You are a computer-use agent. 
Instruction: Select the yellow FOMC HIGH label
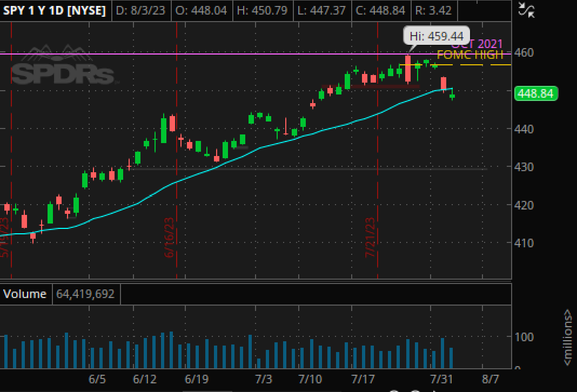pyautogui.click(x=469, y=55)
